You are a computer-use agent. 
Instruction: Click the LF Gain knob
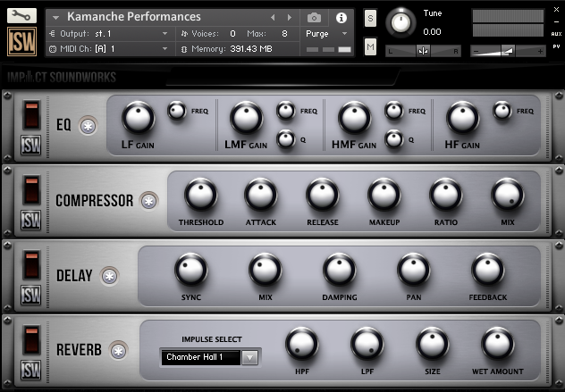[139, 118]
